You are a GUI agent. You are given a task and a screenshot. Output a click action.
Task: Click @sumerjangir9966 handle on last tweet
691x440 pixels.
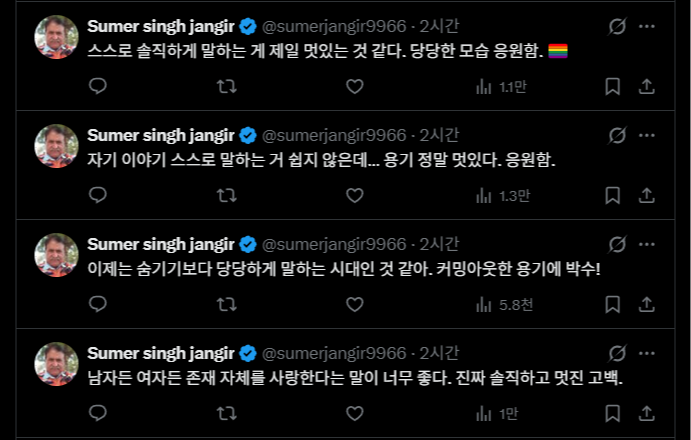[334, 353]
